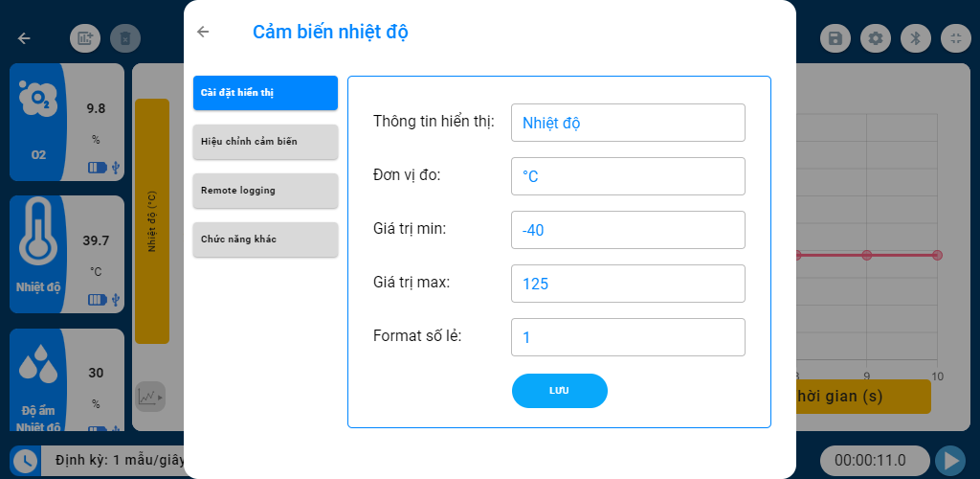The height and width of the screenshot is (479, 980).
Task: Switch to the Remote logging tab
Action: click(x=265, y=191)
